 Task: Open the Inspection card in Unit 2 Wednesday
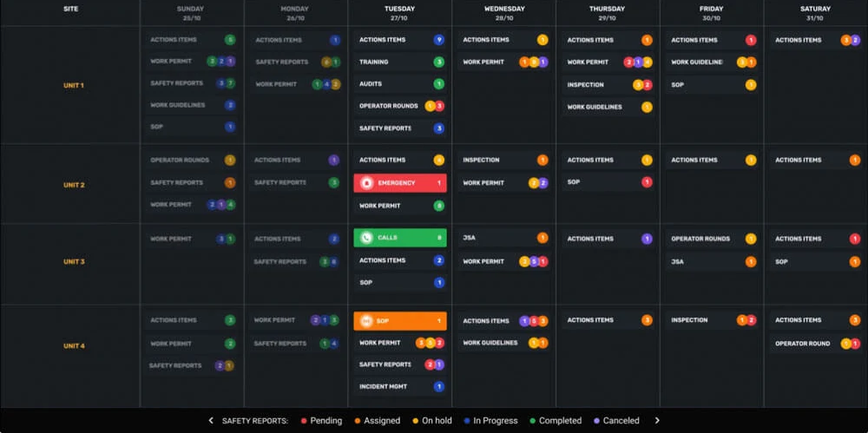click(504, 160)
